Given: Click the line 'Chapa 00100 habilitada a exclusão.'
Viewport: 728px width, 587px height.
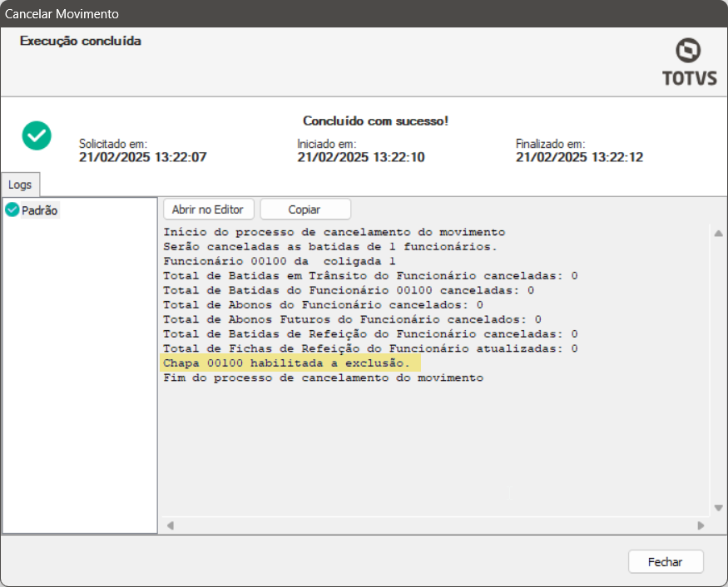Looking at the screenshot, I should [x=286, y=363].
